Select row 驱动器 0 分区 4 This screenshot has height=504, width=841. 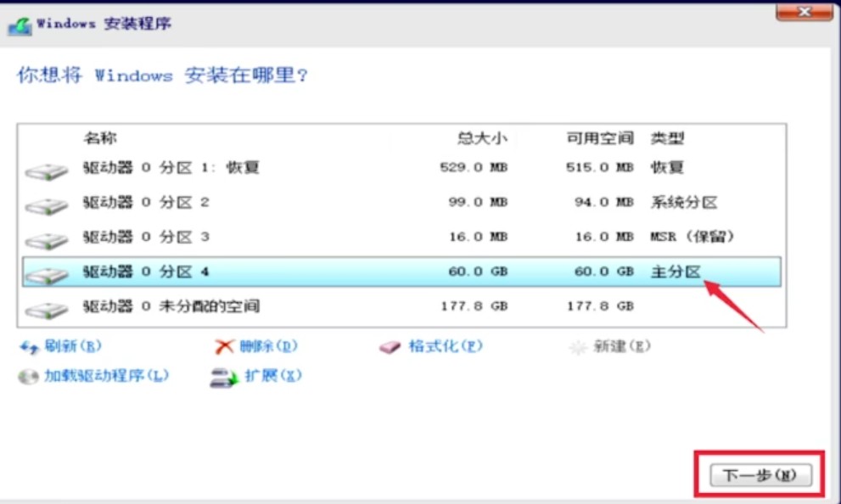click(401, 272)
